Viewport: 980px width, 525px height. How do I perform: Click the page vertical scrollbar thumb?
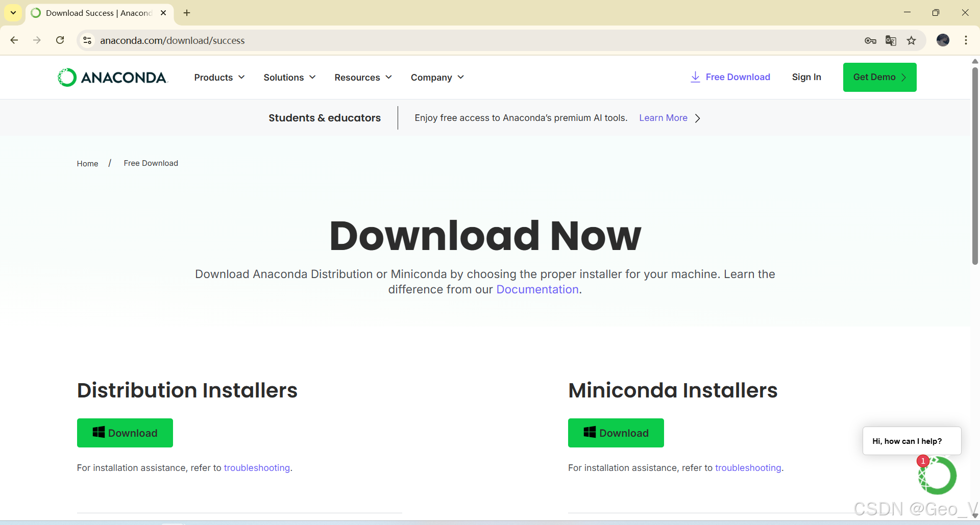pyautogui.click(x=975, y=166)
